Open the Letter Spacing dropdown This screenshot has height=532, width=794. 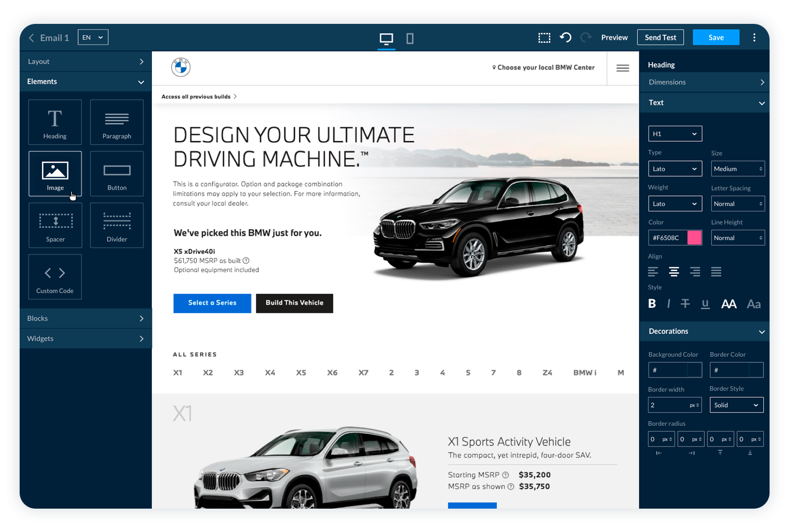[x=738, y=204]
